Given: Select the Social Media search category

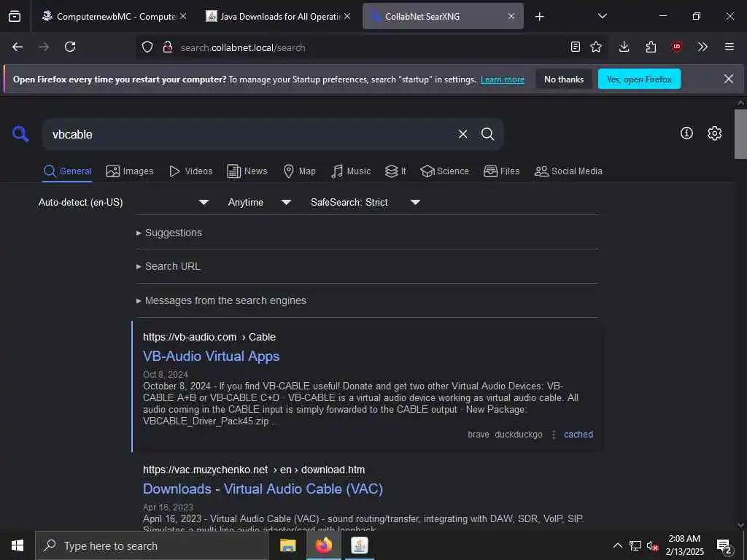Looking at the screenshot, I should pyautogui.click(x=568, y=171).
